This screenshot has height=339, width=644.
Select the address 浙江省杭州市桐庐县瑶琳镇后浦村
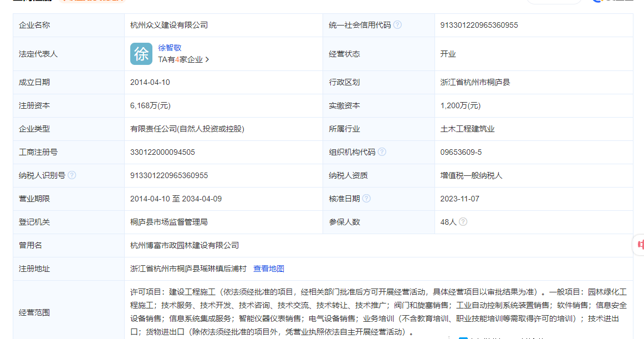click(188, 269)
